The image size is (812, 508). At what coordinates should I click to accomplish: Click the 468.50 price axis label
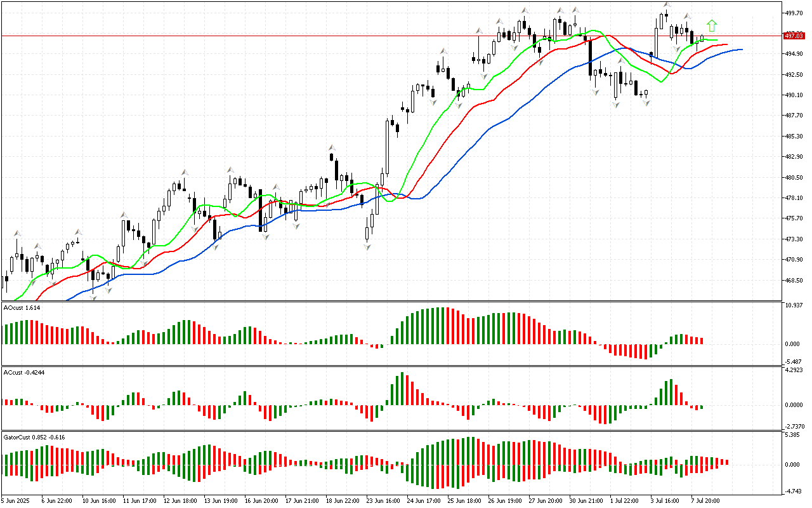tap(794, 280)
